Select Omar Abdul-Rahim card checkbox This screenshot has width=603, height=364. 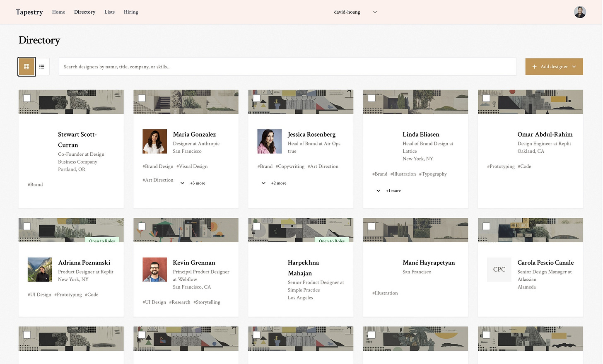[486, 98]
